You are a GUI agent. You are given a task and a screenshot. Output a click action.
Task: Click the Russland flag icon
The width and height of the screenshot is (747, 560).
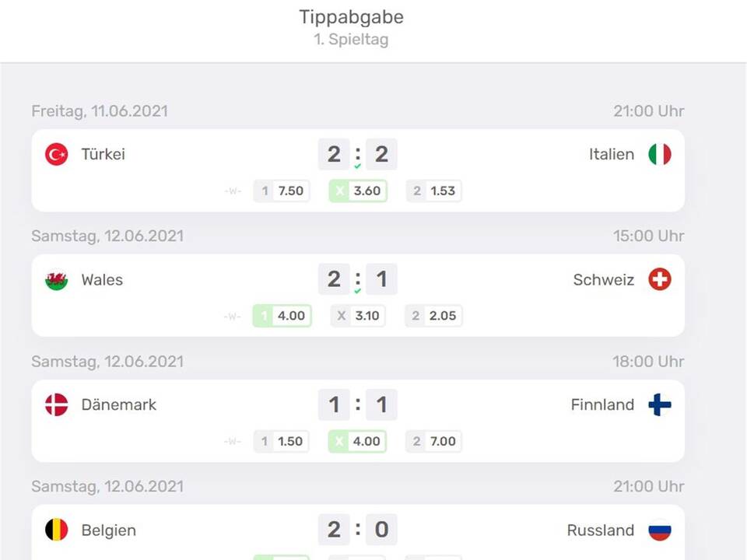point(660,530)
